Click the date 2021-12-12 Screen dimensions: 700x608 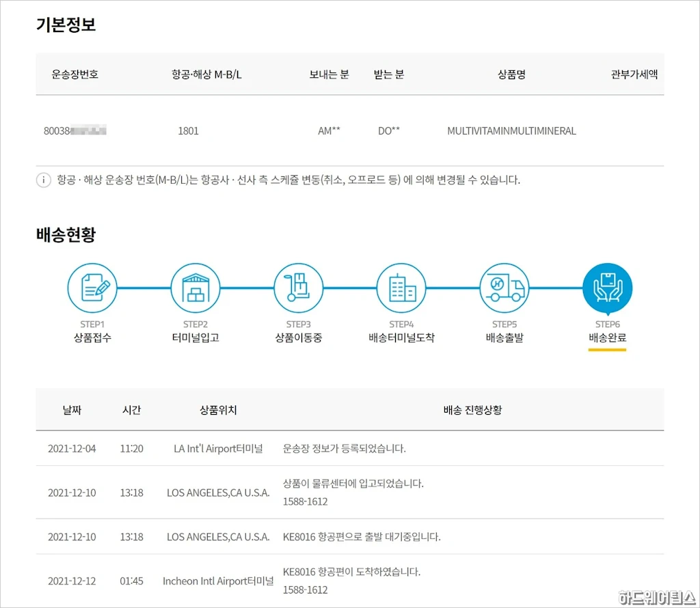tap(72, 581)
